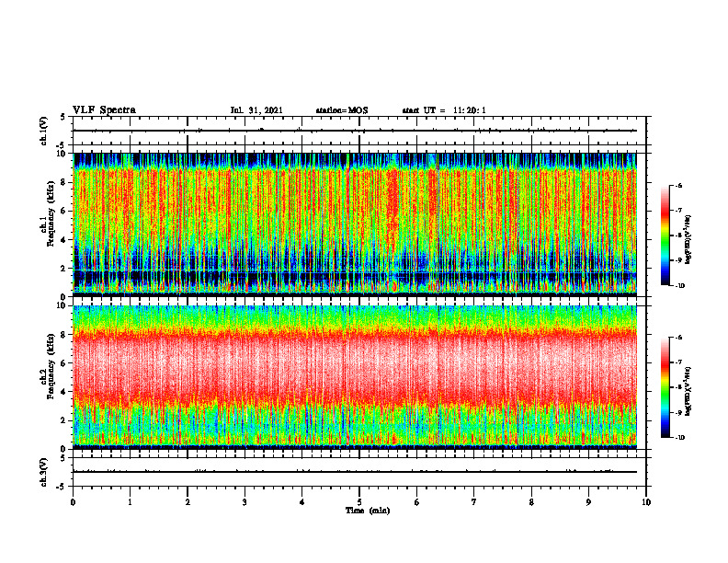Screen dimensions: 728x563
Task: Click time axis tick label "0"
Action: pos(73,502)
